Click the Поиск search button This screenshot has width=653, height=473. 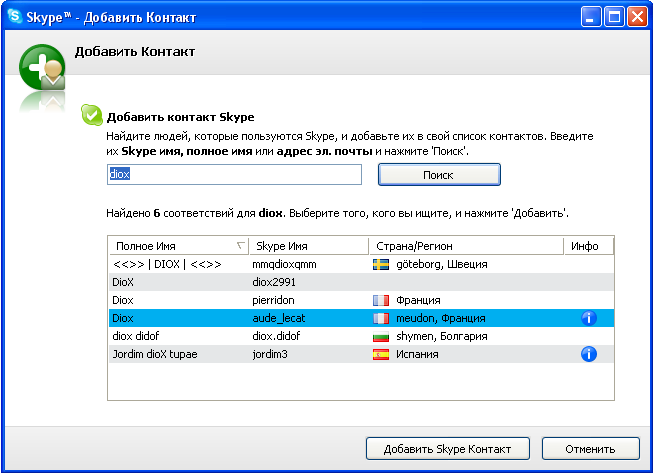pyautogui.click(x=439, y=175)
